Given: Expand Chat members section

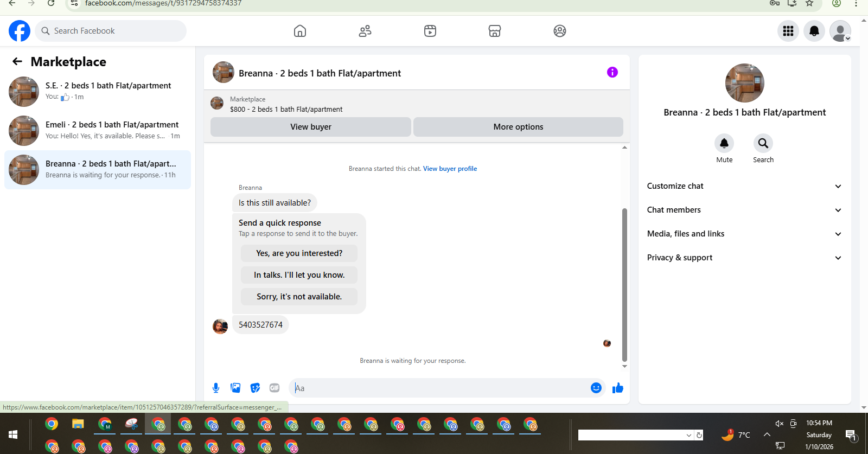Looking at the screenshot, I should pos(744,210).
